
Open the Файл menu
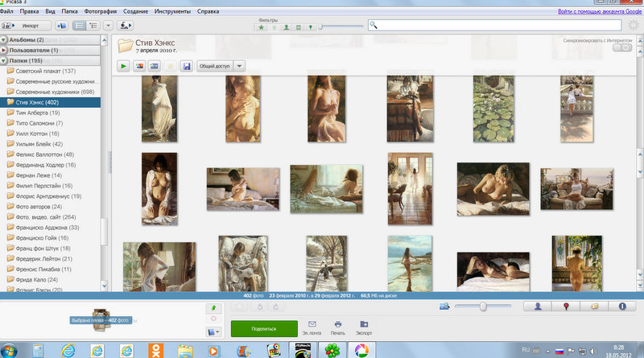[x=6, y=11]
